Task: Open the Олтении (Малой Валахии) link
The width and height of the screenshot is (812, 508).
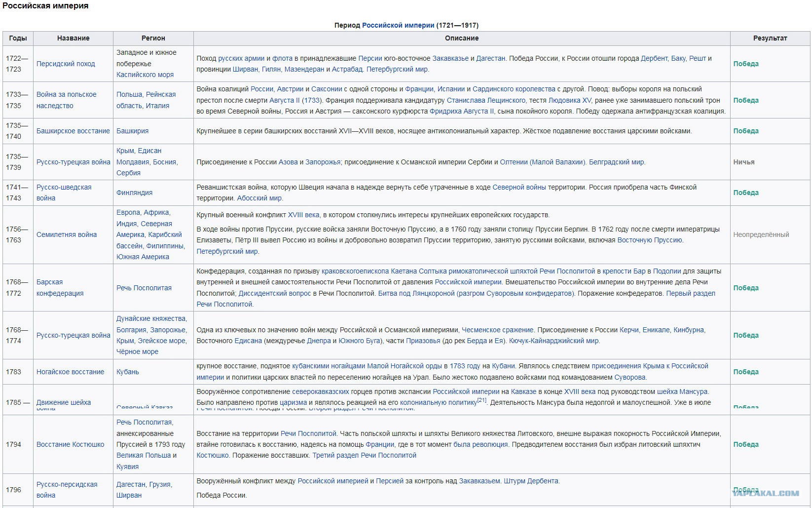Action: (x=543, y=162)
